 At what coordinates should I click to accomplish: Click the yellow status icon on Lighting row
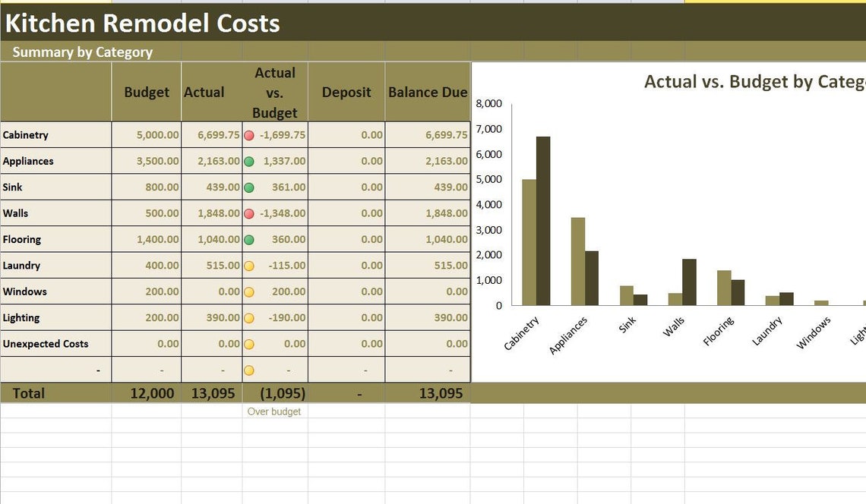point(248,317)
